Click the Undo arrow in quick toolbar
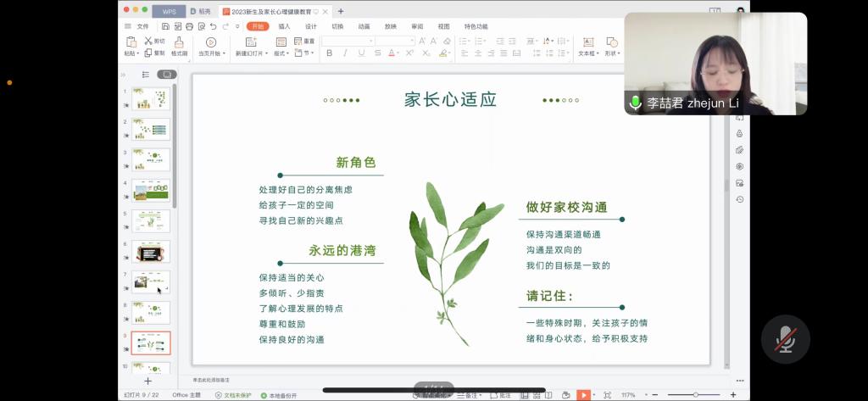 pos(213,26)
